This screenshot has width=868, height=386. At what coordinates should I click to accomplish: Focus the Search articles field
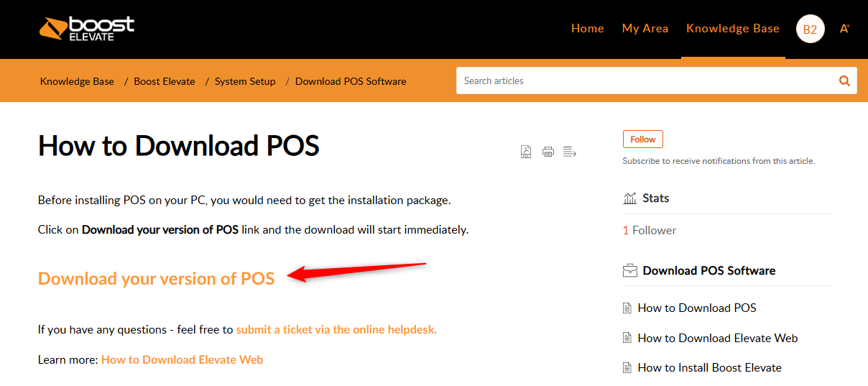(x=645, y=81)
